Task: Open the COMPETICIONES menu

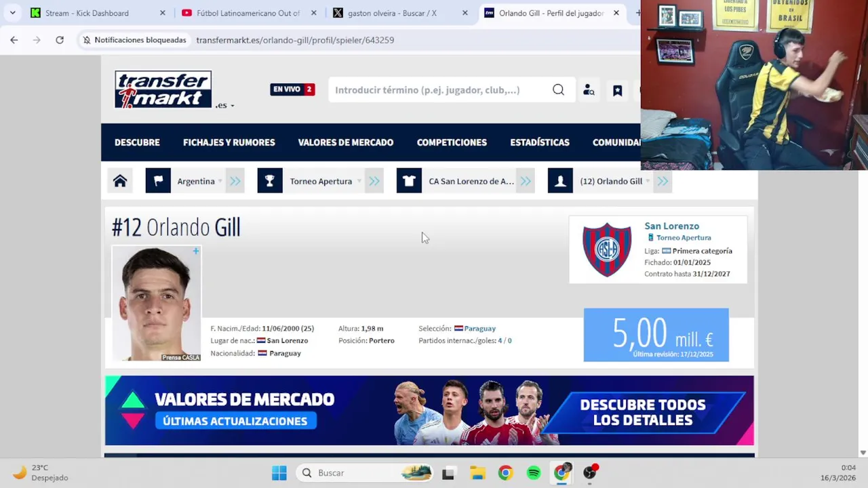Action: 452,142
